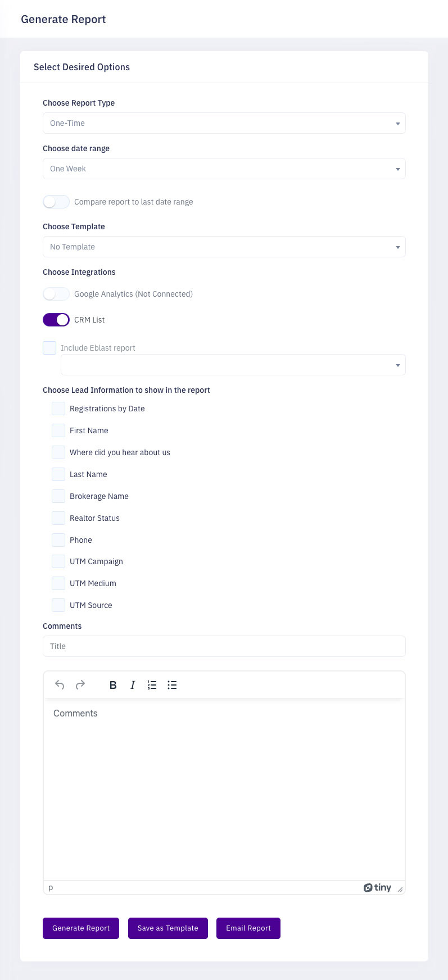Image resolution: width=448 pixels, height=980 pixels.
Task: Tick the Registrations by Date checkbox
Action: [x=58, y=409]
